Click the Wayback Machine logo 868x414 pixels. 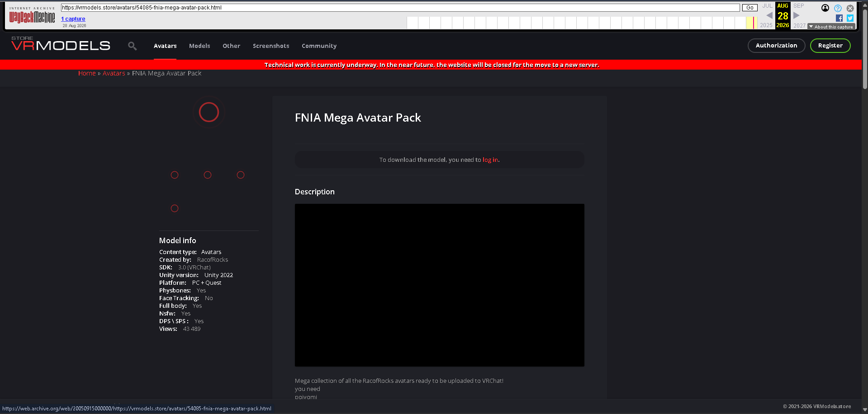coord(32,15)
